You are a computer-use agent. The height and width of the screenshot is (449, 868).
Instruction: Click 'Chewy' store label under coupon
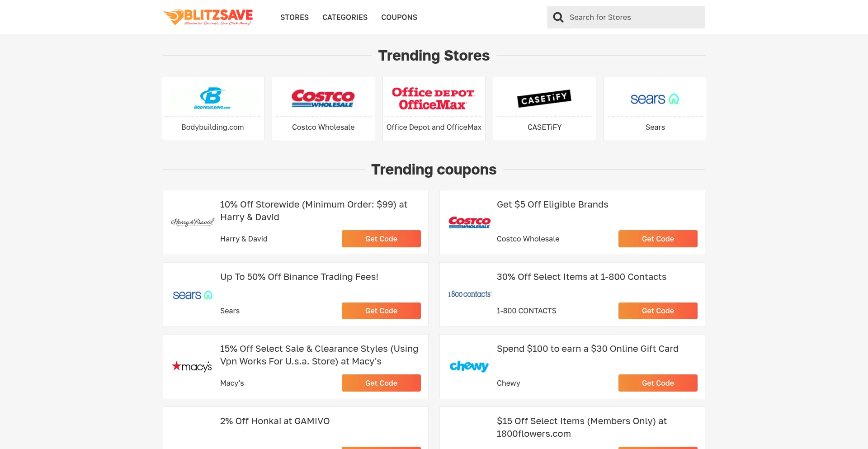click(x=509, y=383)
